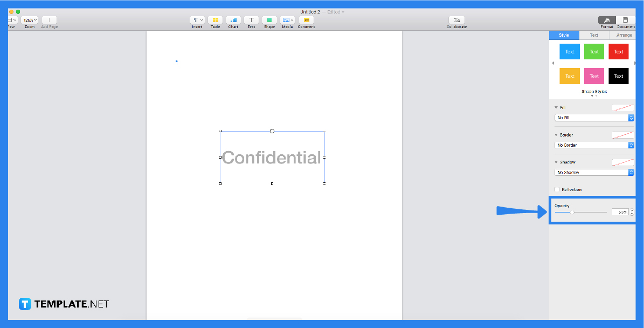
Task: Open the View options
Action: tap(10, 19)
